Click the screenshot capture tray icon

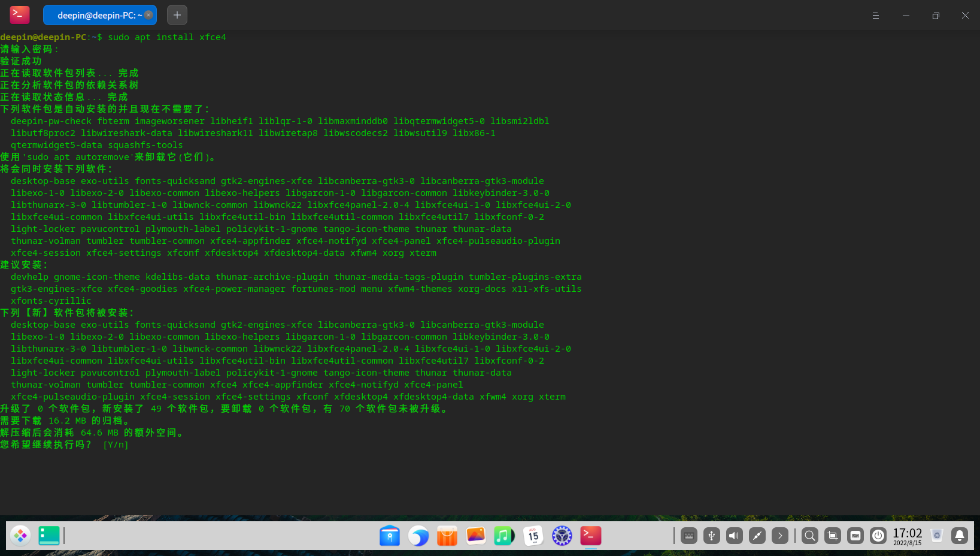click(833, 536)
